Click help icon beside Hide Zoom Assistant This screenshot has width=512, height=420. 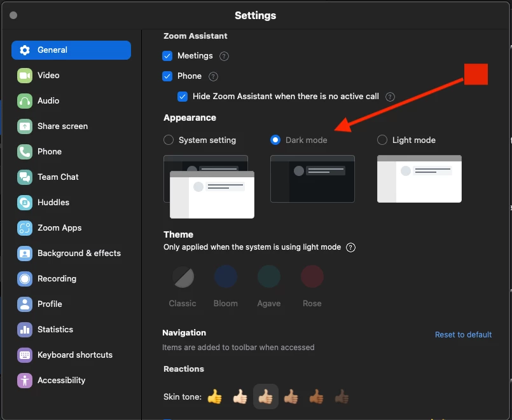click(391, 97)
